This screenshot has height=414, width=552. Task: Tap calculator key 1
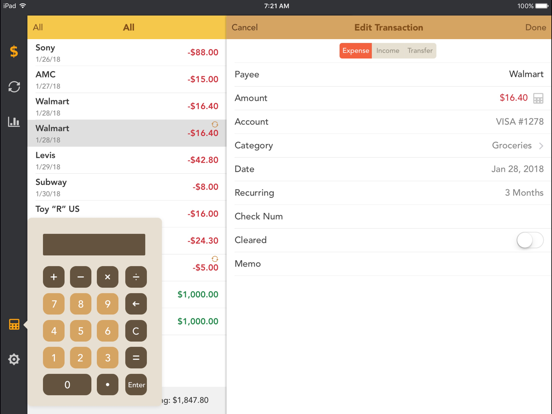click(x=54, y=358)
